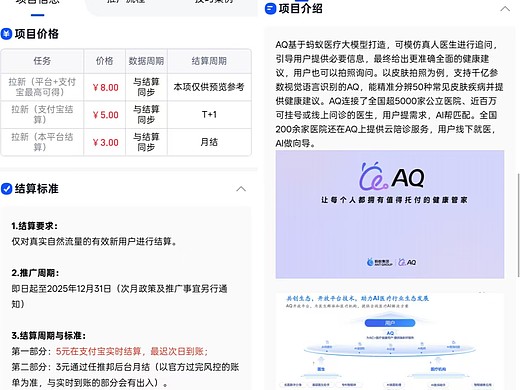The height and width of the screenshot is (390, 520).
Task: Collapse the 项目介绍 section chevron
Action: (x=505, y=9)
